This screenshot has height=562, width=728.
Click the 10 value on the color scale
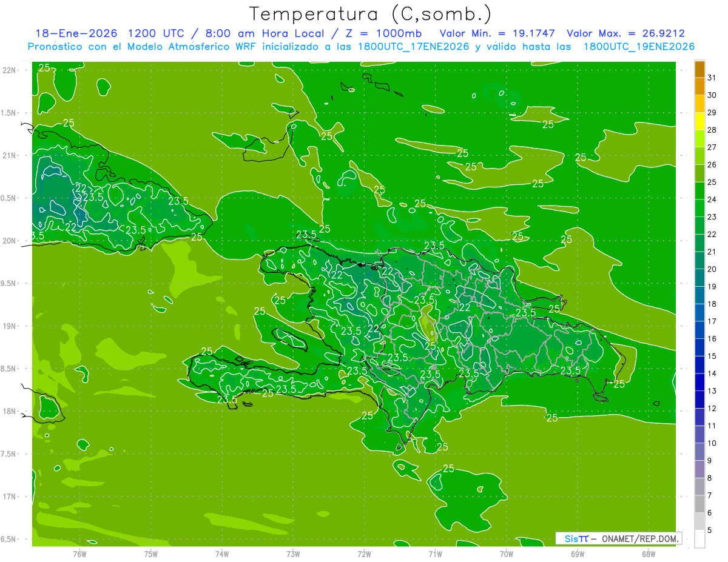[x=712, y=443]
